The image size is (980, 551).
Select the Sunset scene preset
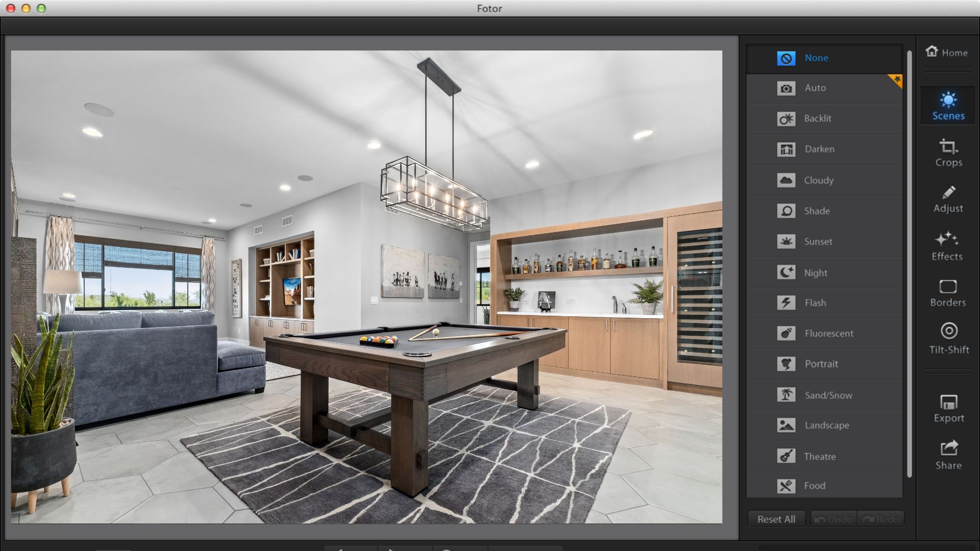pos(818,241)
